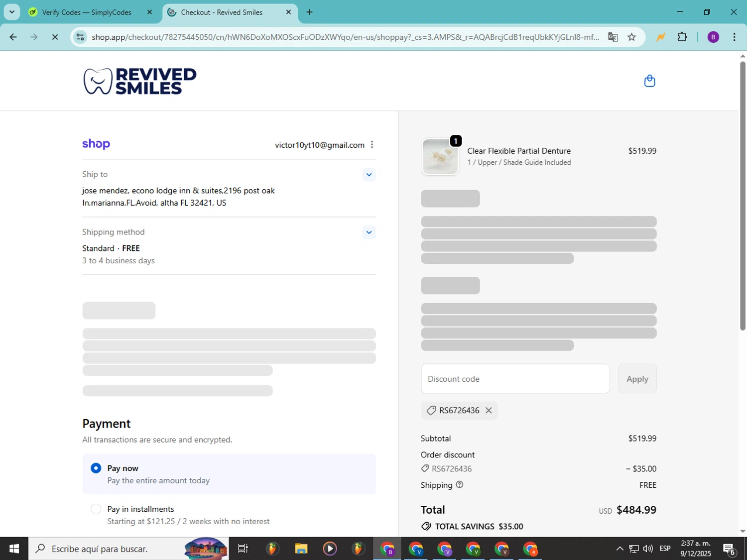Viewport: 747px width, 560px height.
Task: Open account options menu beside email
Action: point(372,144)
